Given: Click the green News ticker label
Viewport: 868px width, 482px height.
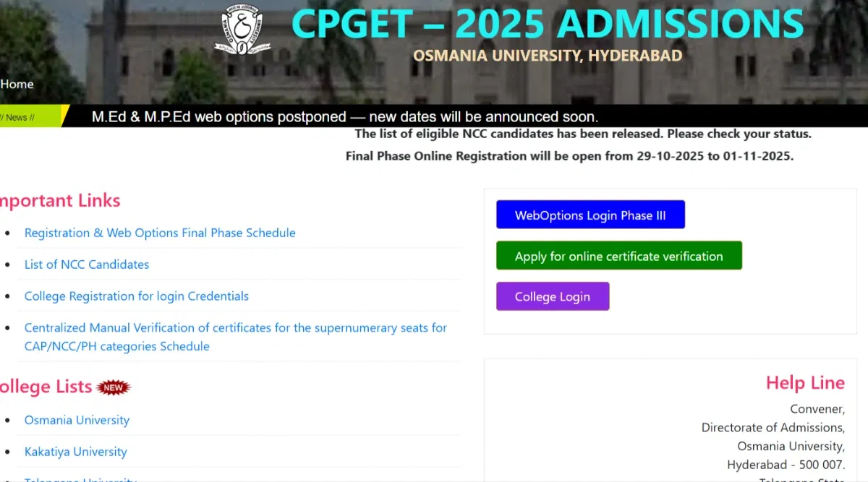Looking at the screenshot, I should point(29,117).
